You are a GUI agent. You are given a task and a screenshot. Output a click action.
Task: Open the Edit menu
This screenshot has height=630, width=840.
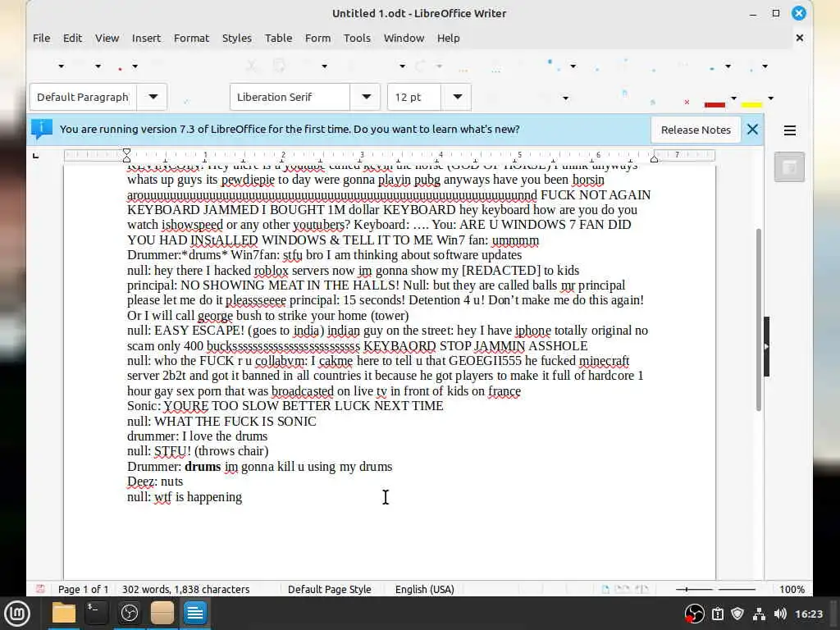tap(72, 38)
